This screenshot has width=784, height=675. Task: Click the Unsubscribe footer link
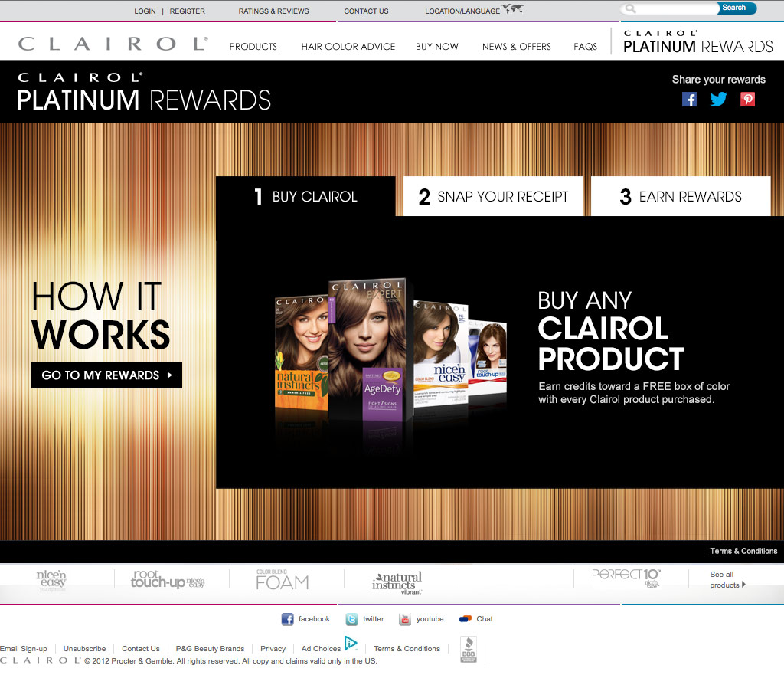click(84, 648)
